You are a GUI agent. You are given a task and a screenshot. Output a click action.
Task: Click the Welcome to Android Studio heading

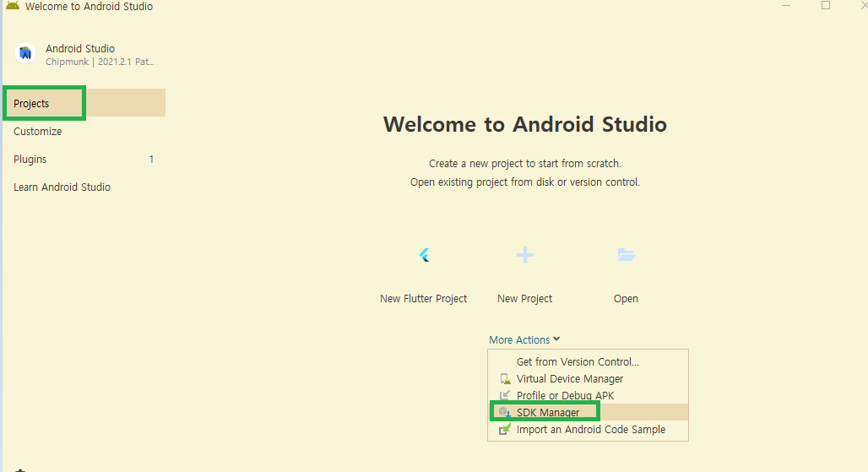point(525,124)
